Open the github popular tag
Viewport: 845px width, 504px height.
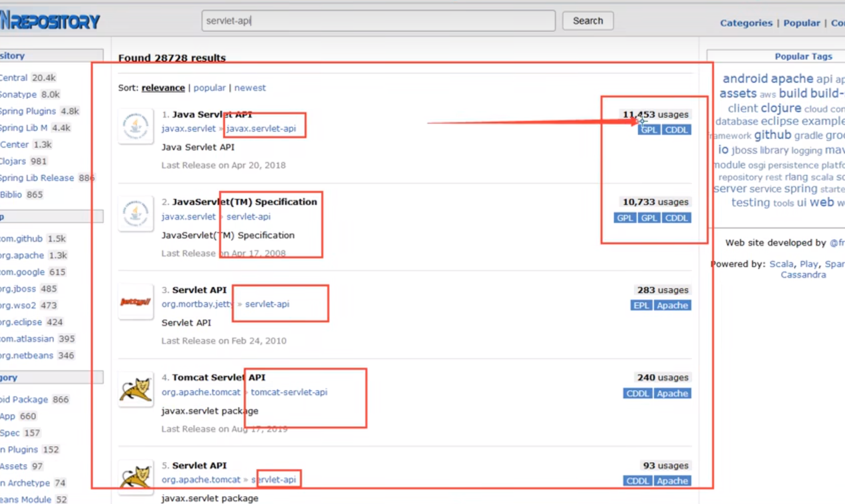(x=773, y=134)
